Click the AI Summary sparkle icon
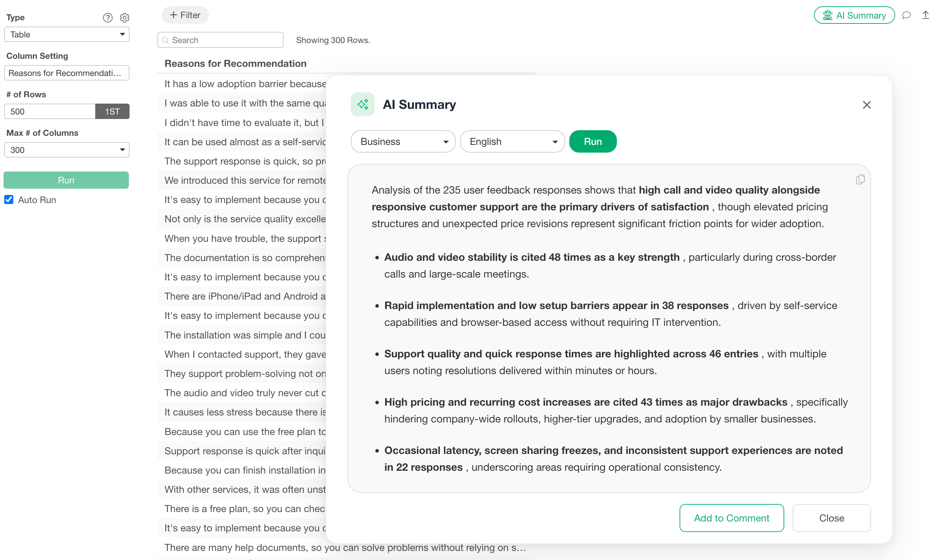 click(362, 104)
